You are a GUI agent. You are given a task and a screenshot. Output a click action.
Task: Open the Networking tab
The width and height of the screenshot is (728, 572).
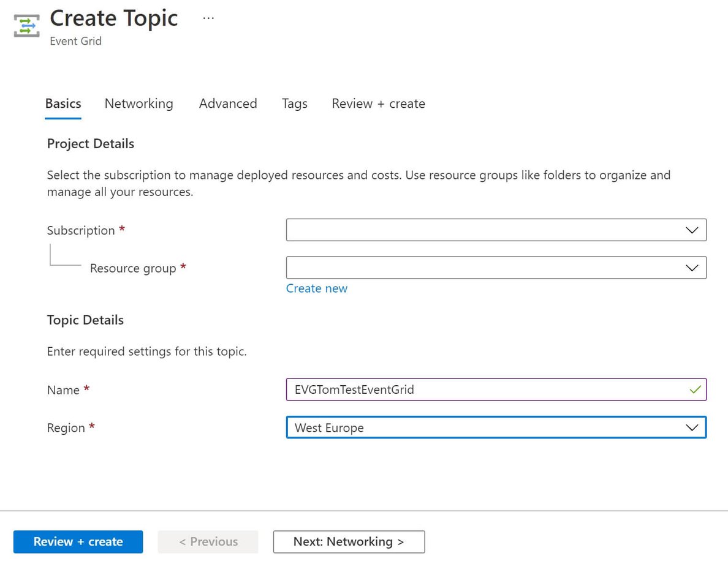[138, 103]
